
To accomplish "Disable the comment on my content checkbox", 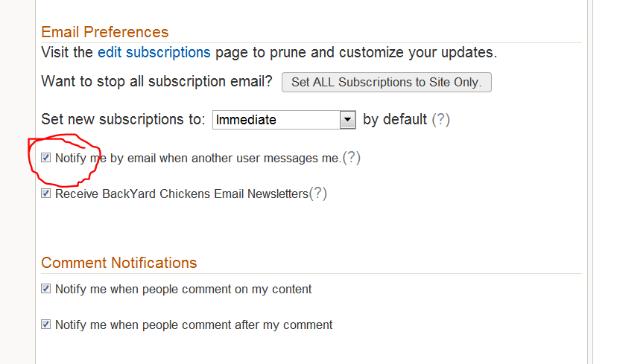I will (46, 289).
